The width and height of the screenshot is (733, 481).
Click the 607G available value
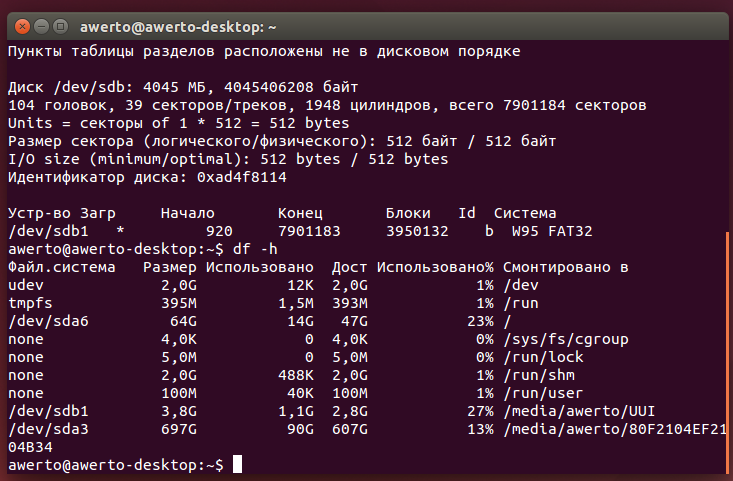click(350, 429)
